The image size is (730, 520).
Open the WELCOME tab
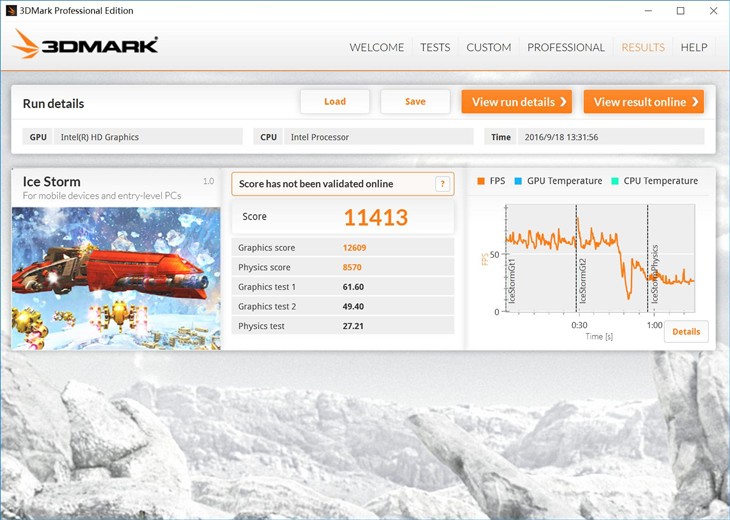(377, 47)
